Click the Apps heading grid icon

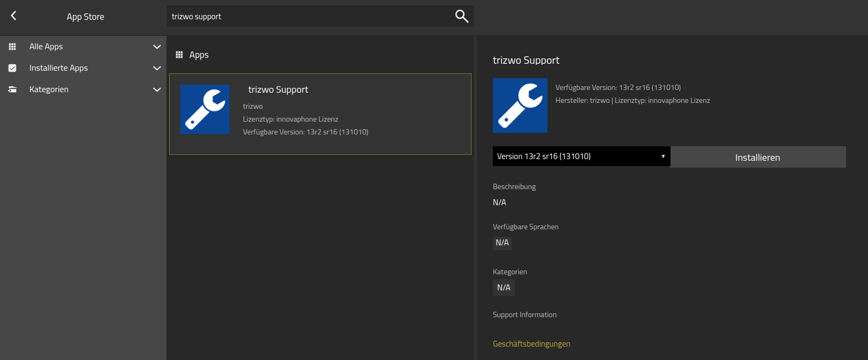pos(179,55)
